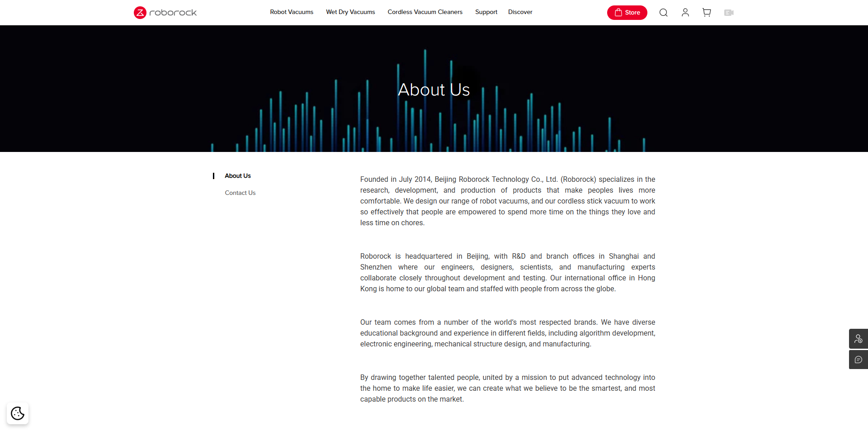View the shopping cart icon
Screen dimensions: 868x431
click(x=707, y=13)
